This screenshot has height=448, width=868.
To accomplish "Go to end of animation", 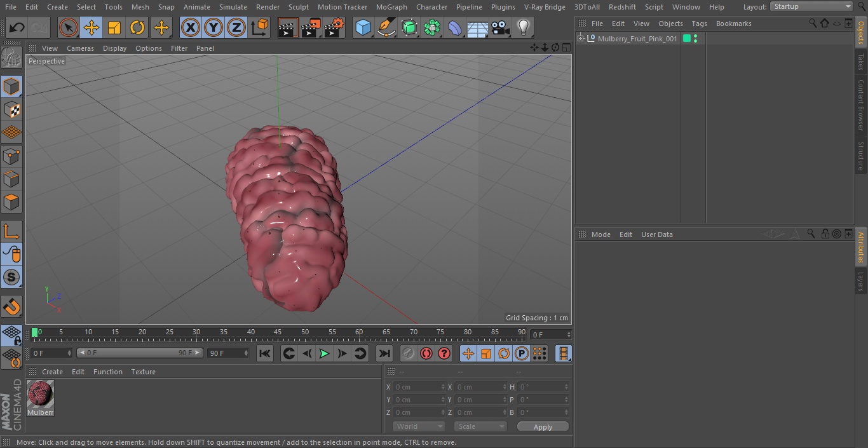I will [384, 353].
